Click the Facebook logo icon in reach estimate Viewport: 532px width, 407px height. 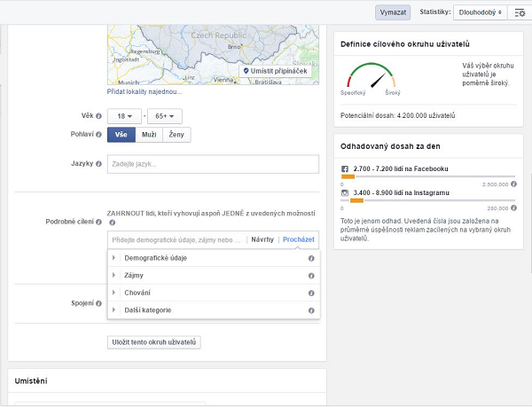(x=345, y=168)
